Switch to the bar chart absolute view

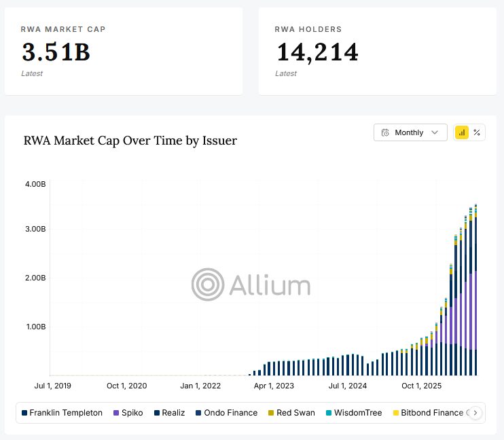click(462, 132)
